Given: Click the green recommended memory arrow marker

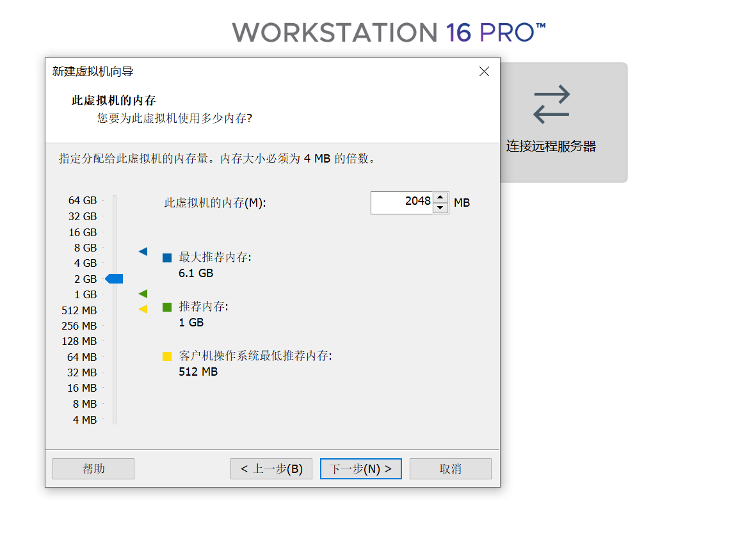Looking at the screenshot, I should (x=143, y=294).
